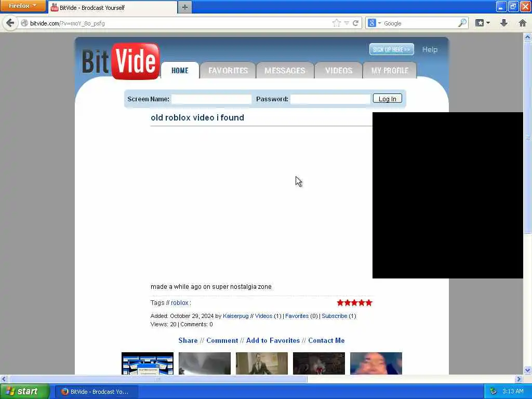Click the system tray network icon
Image resolution: width=532 pixels, height=399 pixels.
tap(493, 392)
